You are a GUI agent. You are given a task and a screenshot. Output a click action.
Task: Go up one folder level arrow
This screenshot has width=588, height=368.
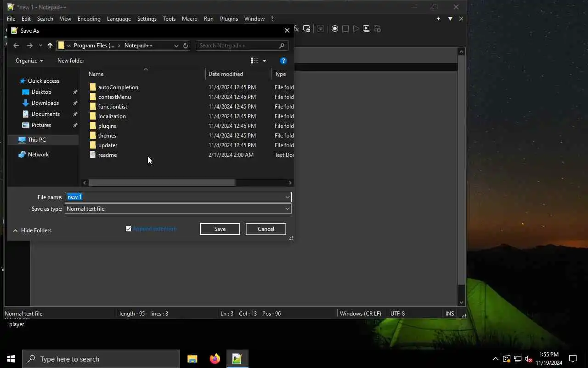tap(50, 46)
